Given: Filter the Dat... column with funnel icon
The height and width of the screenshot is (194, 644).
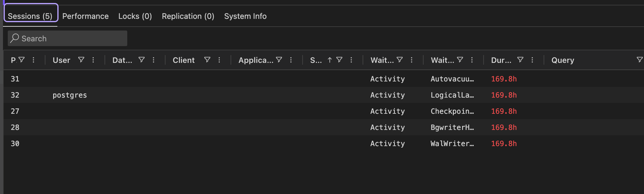Looking at the screenshot, I should (x=142, y=60).
